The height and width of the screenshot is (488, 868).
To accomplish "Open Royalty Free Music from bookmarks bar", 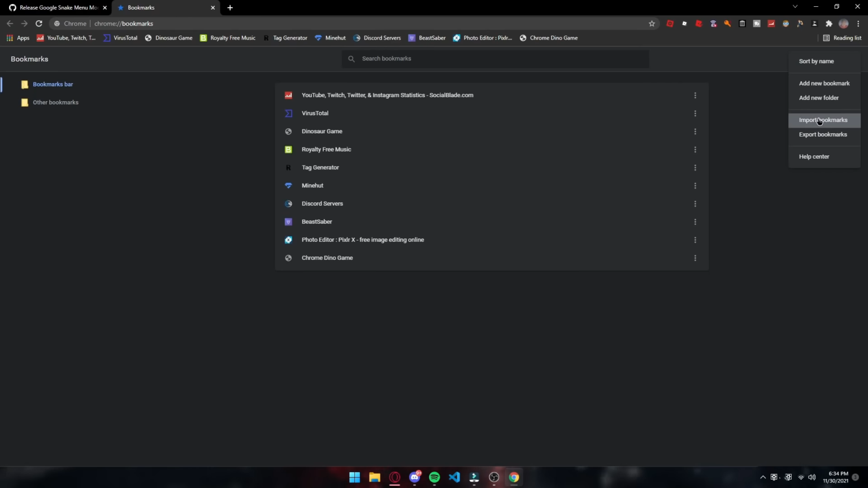I will tap(228, 38).
